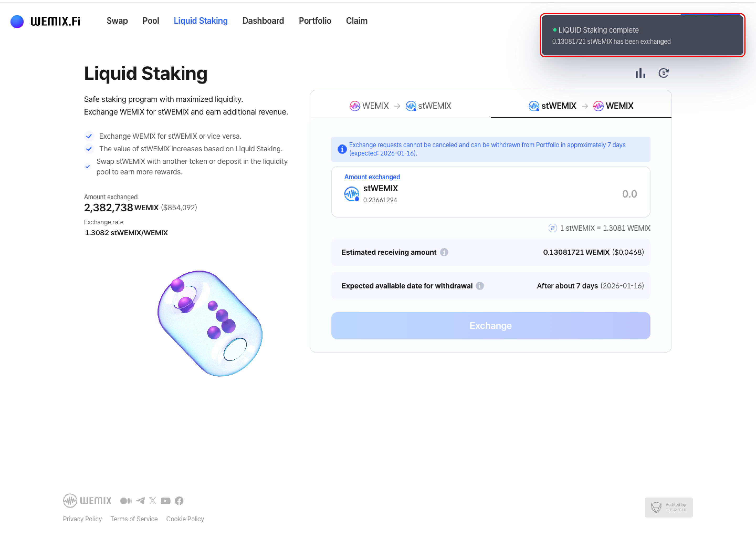
Task: Click the refresh countdown timer icon
Action: (663, 73)
